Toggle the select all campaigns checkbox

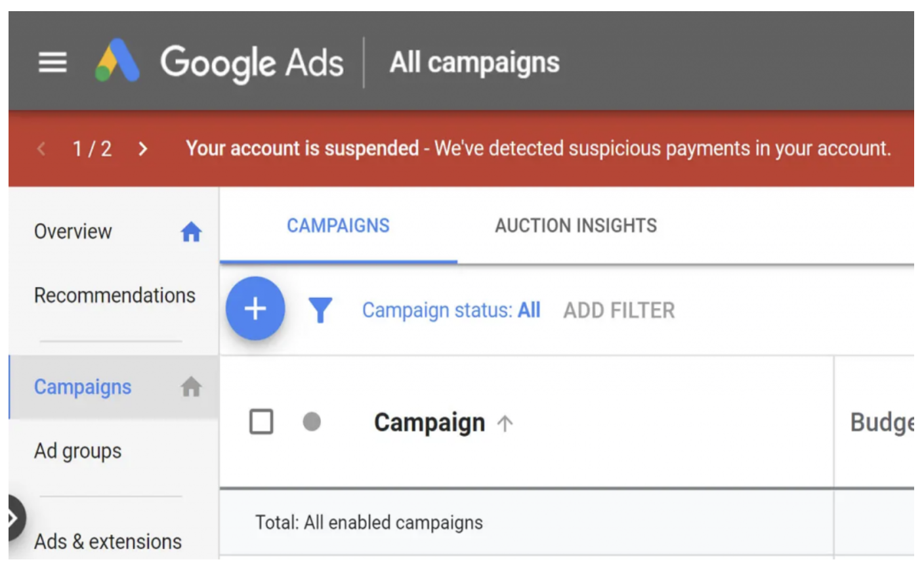(x=261, y=422)
